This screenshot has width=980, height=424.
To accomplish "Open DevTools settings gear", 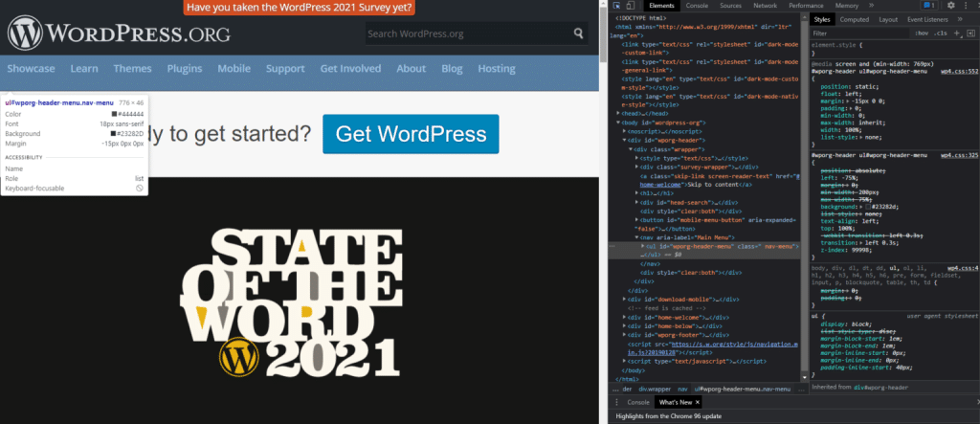I will (x=950, y=5).
